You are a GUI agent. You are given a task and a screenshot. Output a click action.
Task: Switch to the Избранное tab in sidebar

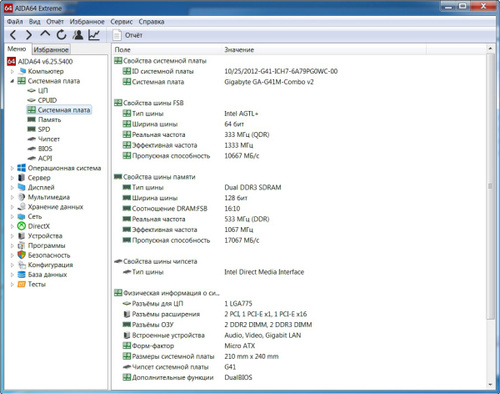[51, 50]
